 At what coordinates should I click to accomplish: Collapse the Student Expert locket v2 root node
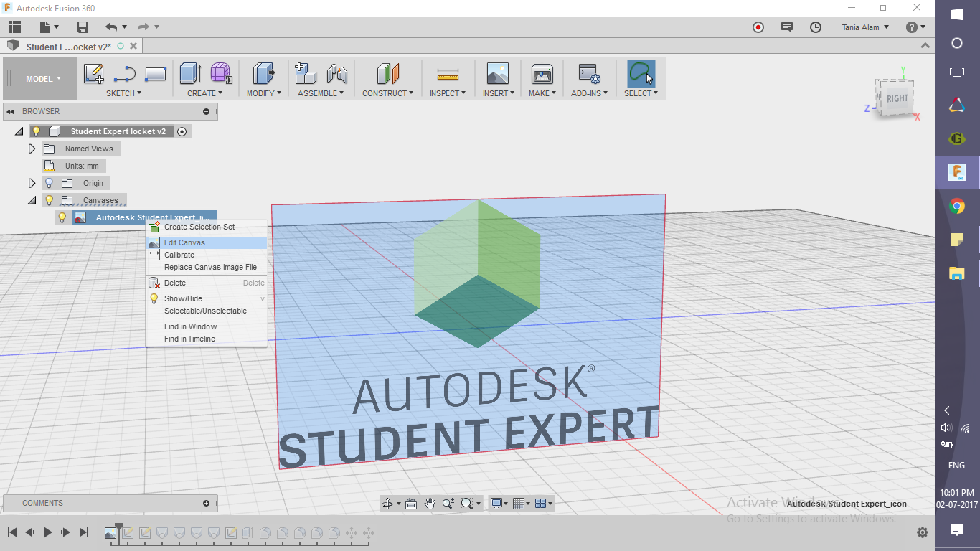[x=19, y=132]
